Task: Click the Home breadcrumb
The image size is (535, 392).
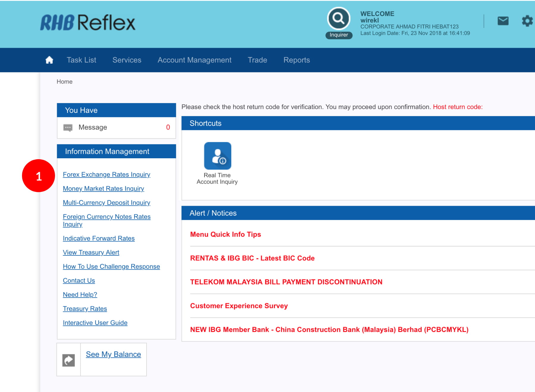Action: click(x=64, y=82)
